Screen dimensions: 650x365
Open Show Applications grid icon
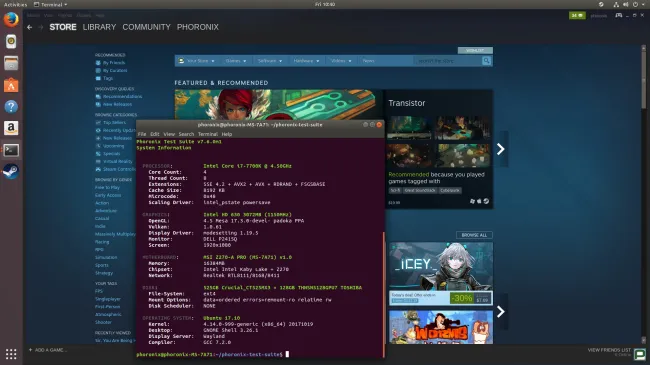pyautogui.click(x=11, y=354)
